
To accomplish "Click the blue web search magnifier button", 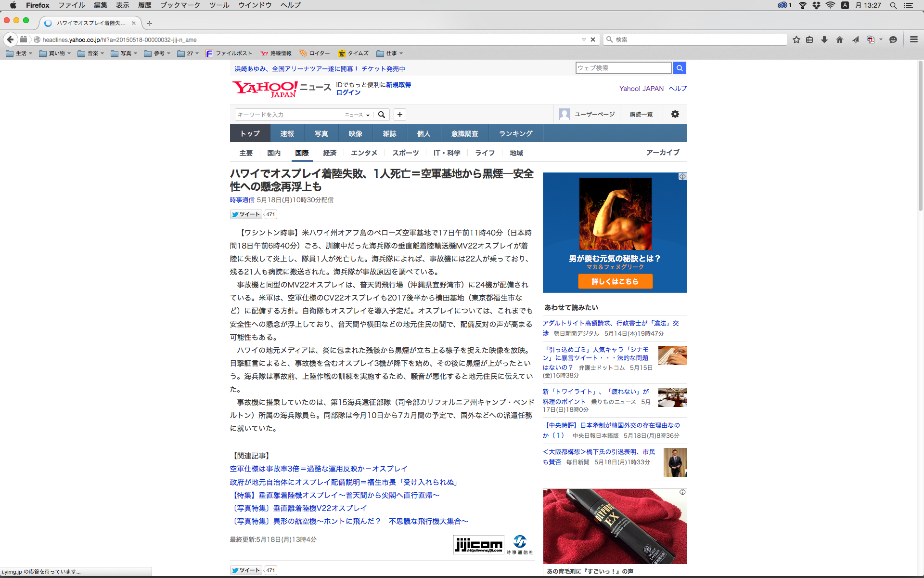I will tap(679, 68).
